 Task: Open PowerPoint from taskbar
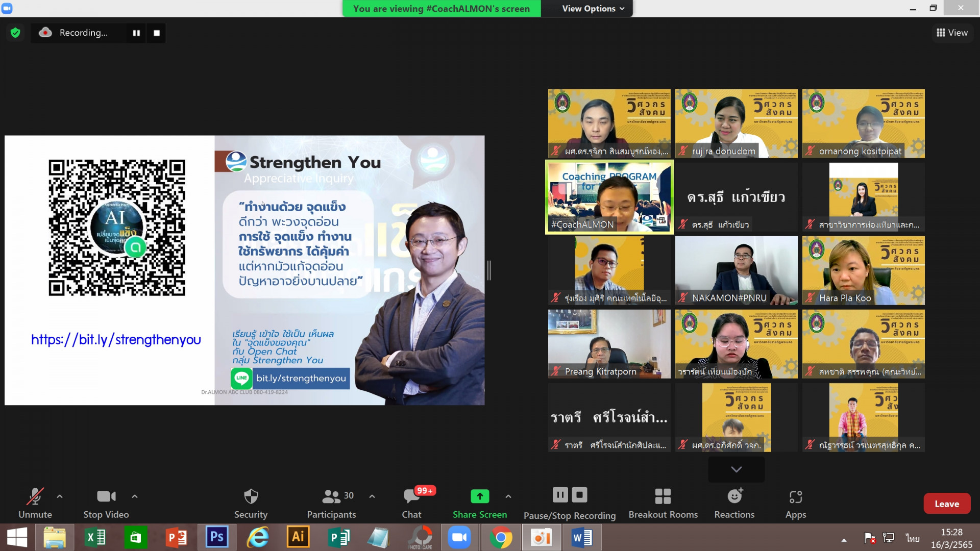click(x=176, y=538)
